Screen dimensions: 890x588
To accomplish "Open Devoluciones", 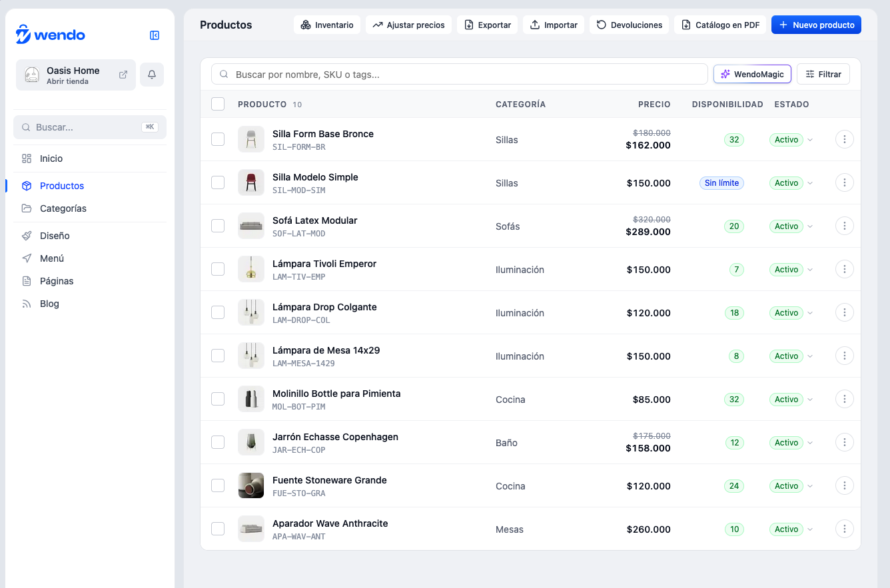I will click(x=630, y=25).
